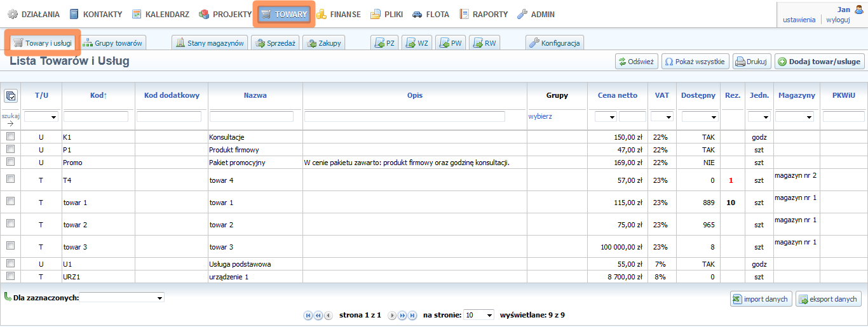Click Odśwież refresh button
Screen dimensions: 868x327
coord(635,62)
